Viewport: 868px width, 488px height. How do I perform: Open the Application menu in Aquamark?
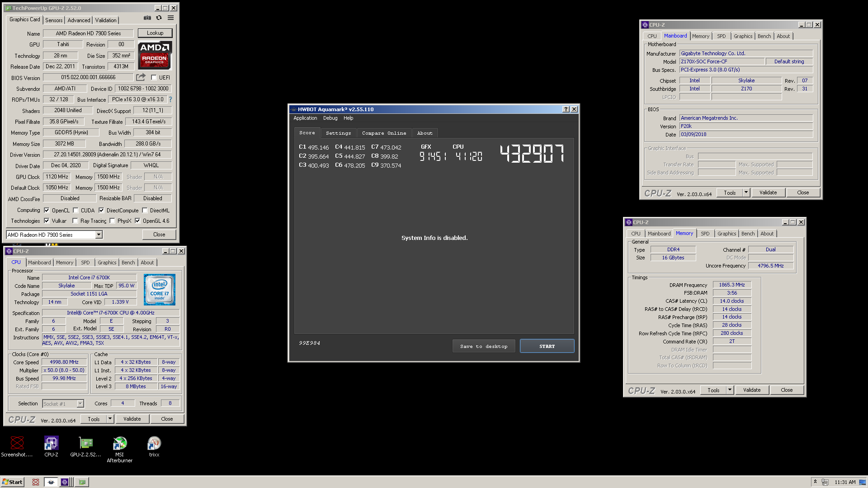click(305, 118)
